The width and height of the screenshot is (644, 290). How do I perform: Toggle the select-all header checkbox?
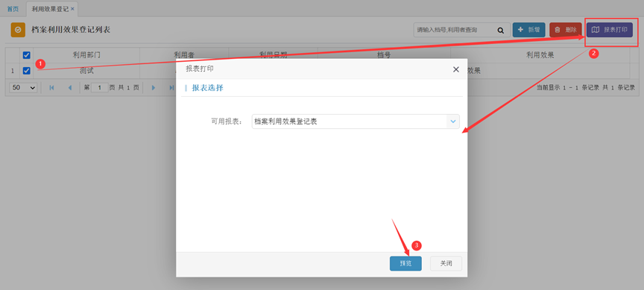[x=27, y=55]
